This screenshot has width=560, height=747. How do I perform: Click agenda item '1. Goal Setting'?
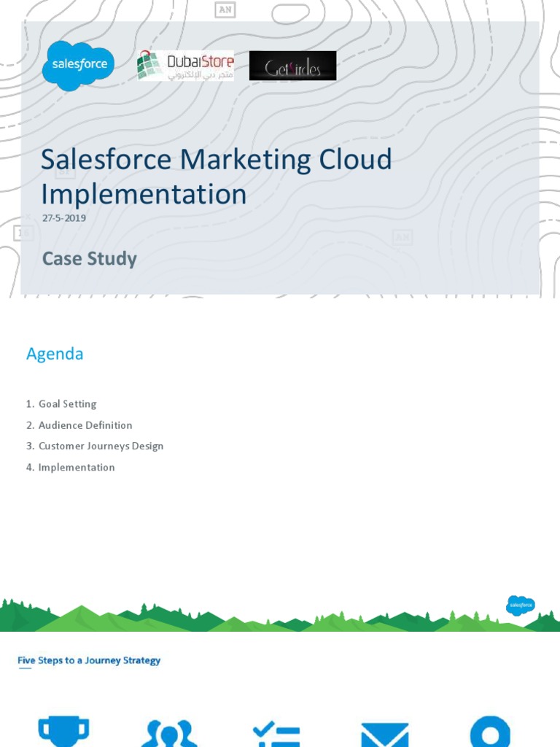pyautogui.click(x=61, y=404)
